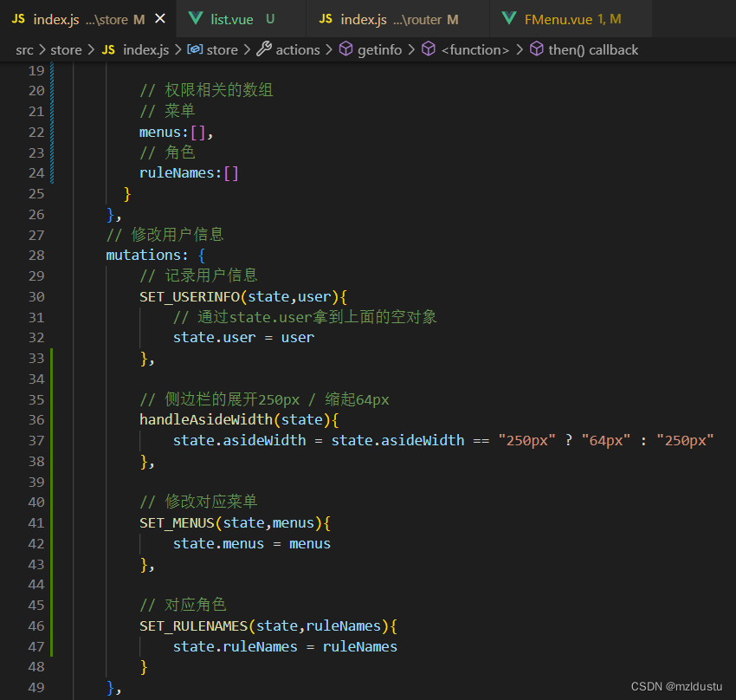Click line number 41 in gutter
Viewport: 736px width, 700px height.
click(x=36, y=523)
